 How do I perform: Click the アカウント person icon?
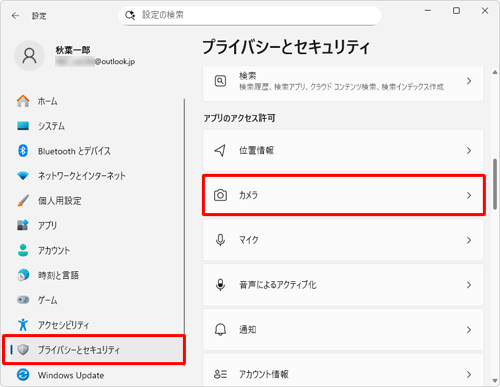(x=23, y=250)
